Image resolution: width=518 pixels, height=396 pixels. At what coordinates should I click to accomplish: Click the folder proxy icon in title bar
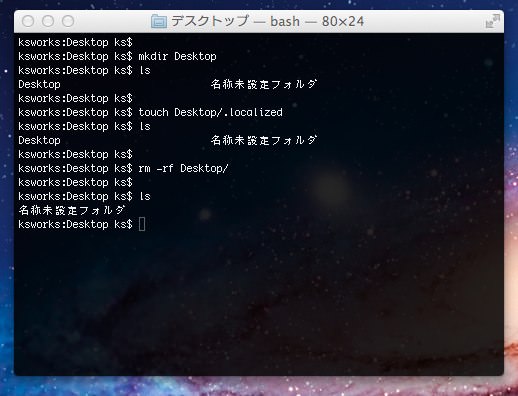tap(159, 21)
